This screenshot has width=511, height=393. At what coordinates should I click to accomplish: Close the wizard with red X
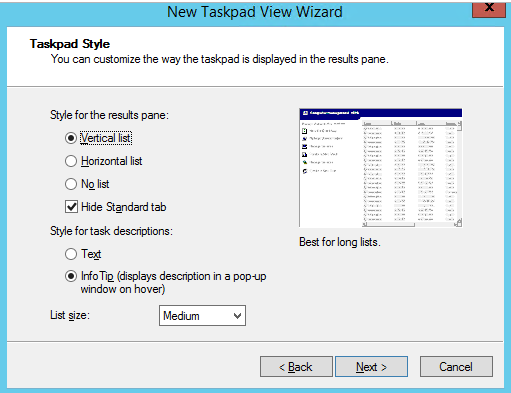489,9
